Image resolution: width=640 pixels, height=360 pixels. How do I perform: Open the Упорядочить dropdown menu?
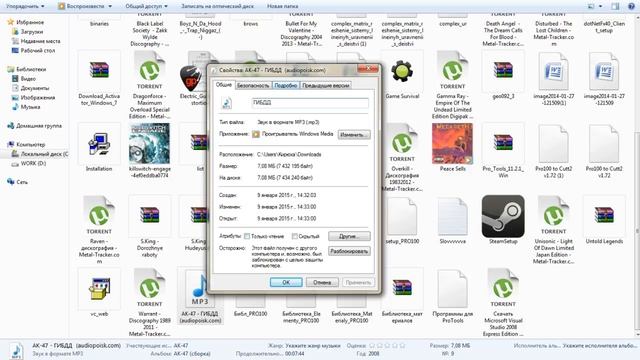click(x=25, y=6)
